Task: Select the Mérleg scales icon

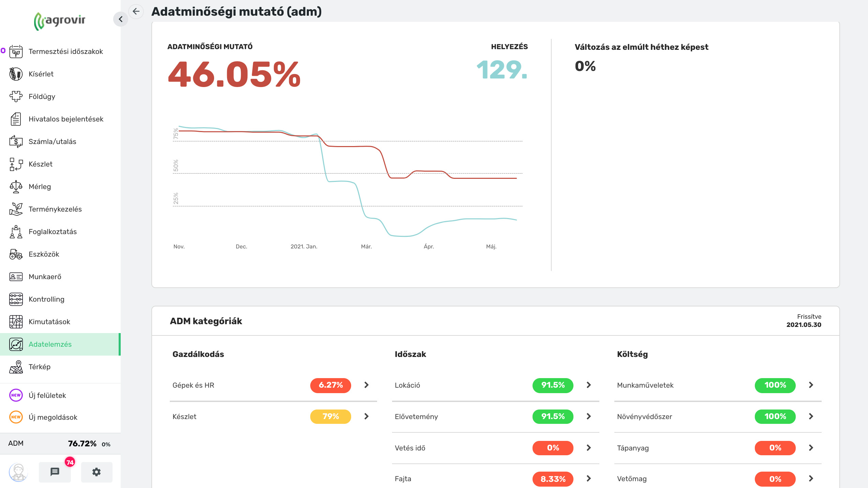Action: (16, 187)
